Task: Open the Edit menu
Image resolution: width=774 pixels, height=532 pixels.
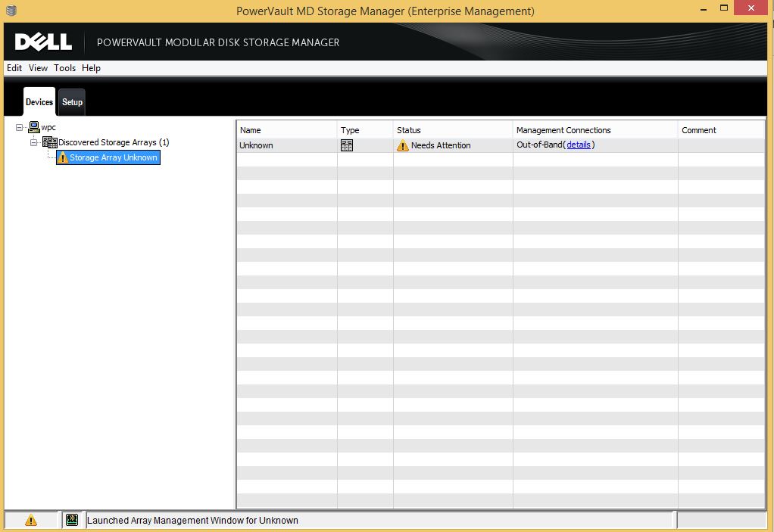Action: coord(14,68)
